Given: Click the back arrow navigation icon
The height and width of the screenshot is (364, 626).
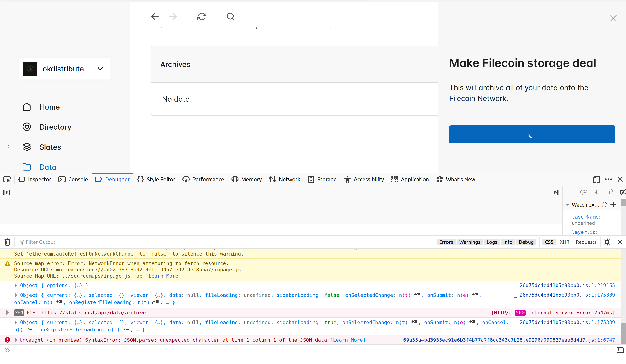Looking at the screenshot, I should click(x=155, y=17).
